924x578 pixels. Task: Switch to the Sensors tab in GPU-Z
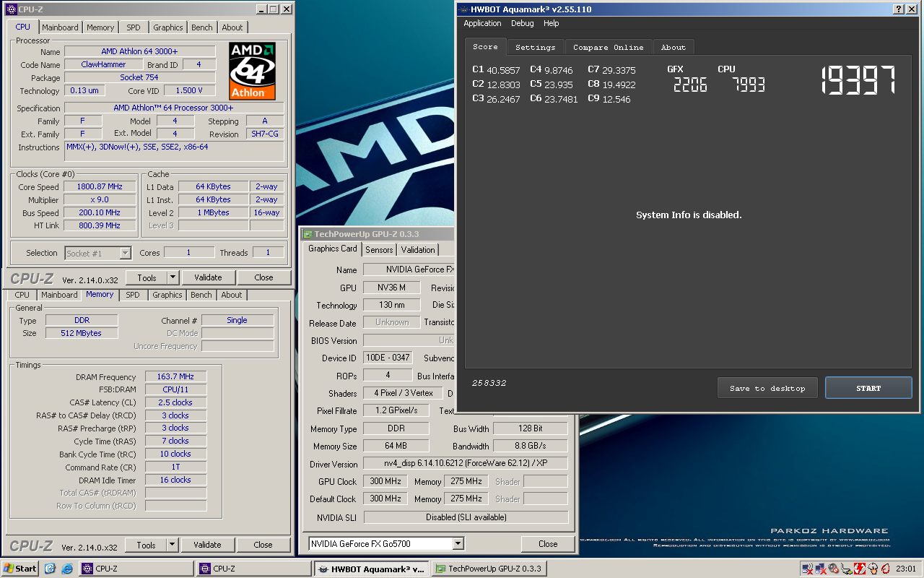(379, 250)
